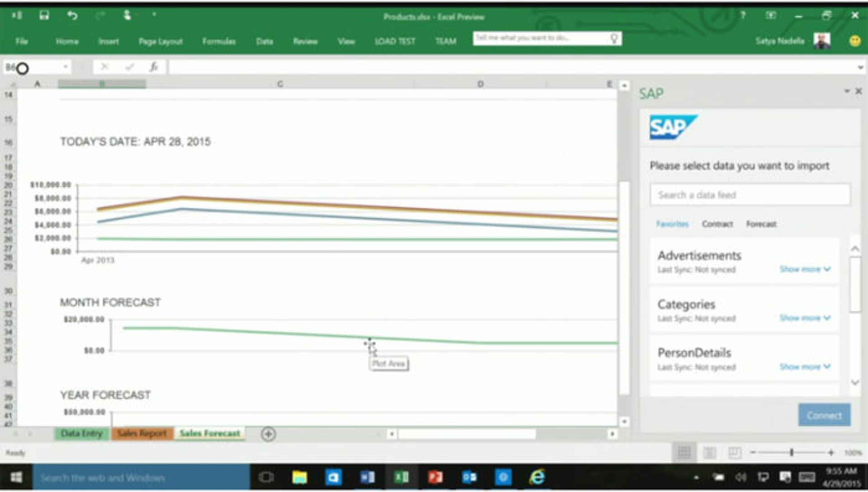Expand Show more under Advertisements
Viewport: 868px width, 492px height.
click(x=805, y=269)
